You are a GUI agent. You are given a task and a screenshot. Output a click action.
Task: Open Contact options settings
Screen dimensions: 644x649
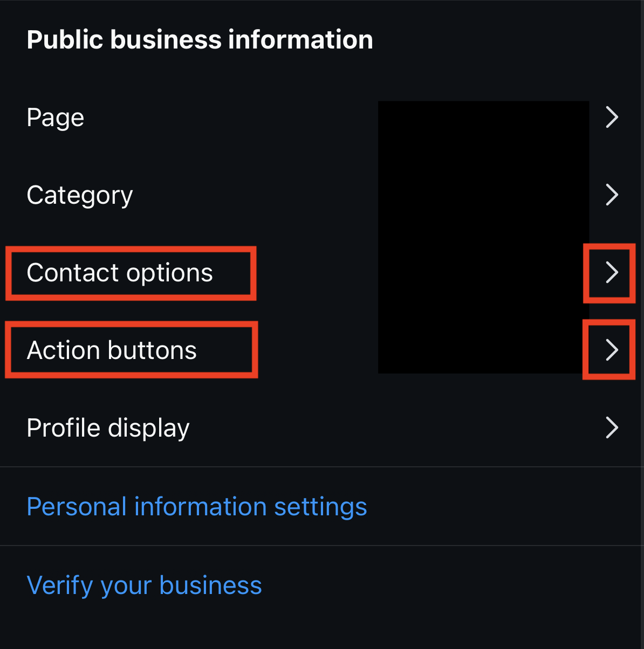click(120, 273)
